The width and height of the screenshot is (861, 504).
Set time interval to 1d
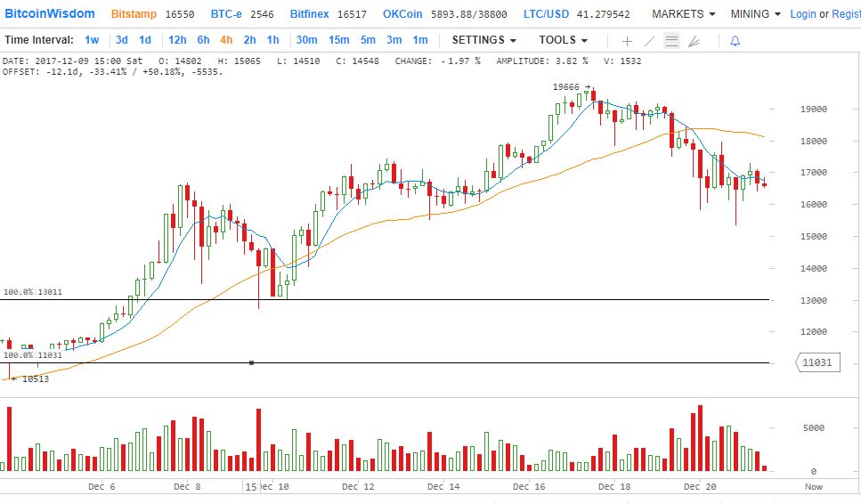tap(144, 40)
